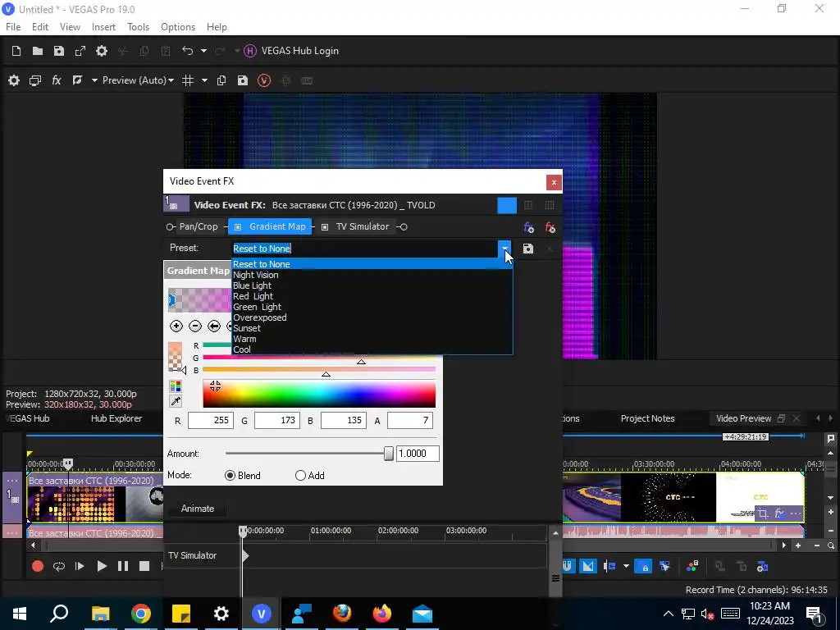Select Blend mode radio button

[230, 476]
